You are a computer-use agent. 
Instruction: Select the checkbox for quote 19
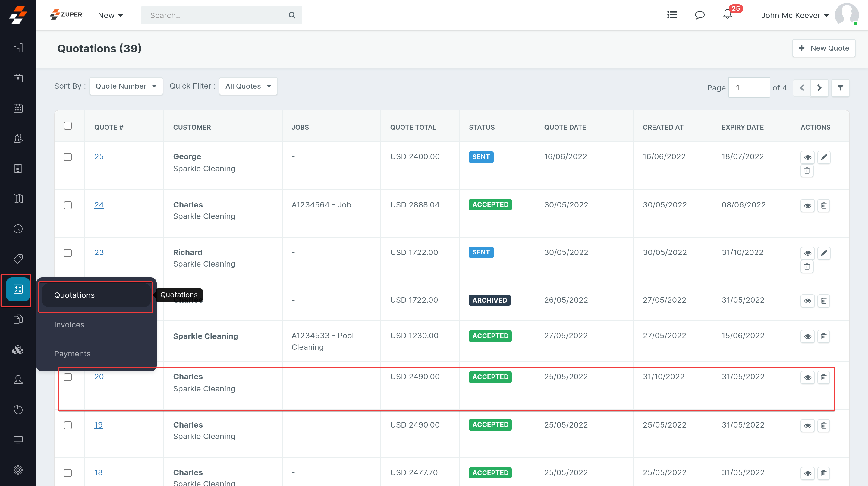coord(68,425)
